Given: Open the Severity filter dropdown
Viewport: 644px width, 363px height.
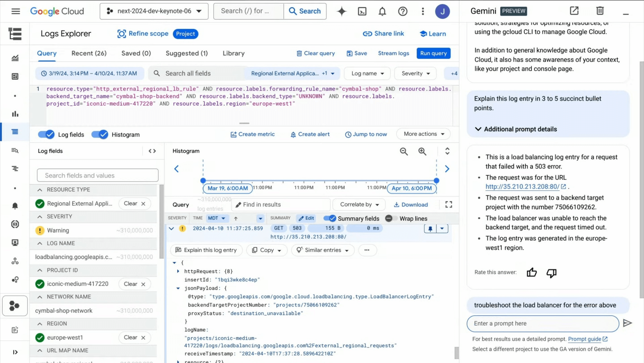Looking at the screenshot, I should [x=415, y=74].
